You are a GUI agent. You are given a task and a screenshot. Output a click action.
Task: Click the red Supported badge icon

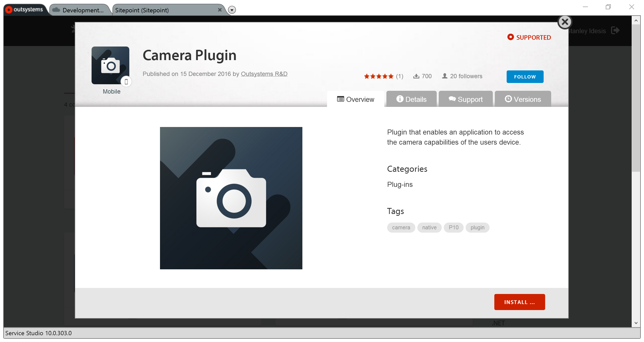point(510,37)
